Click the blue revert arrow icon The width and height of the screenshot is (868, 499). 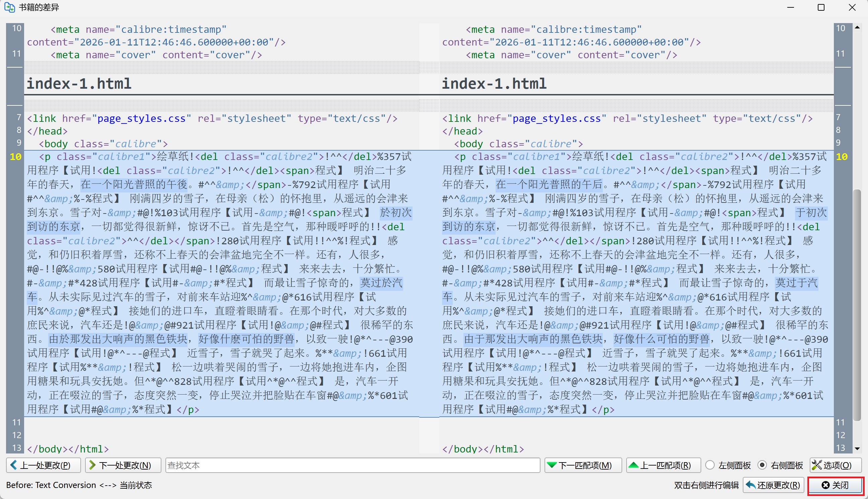[750, 485]
